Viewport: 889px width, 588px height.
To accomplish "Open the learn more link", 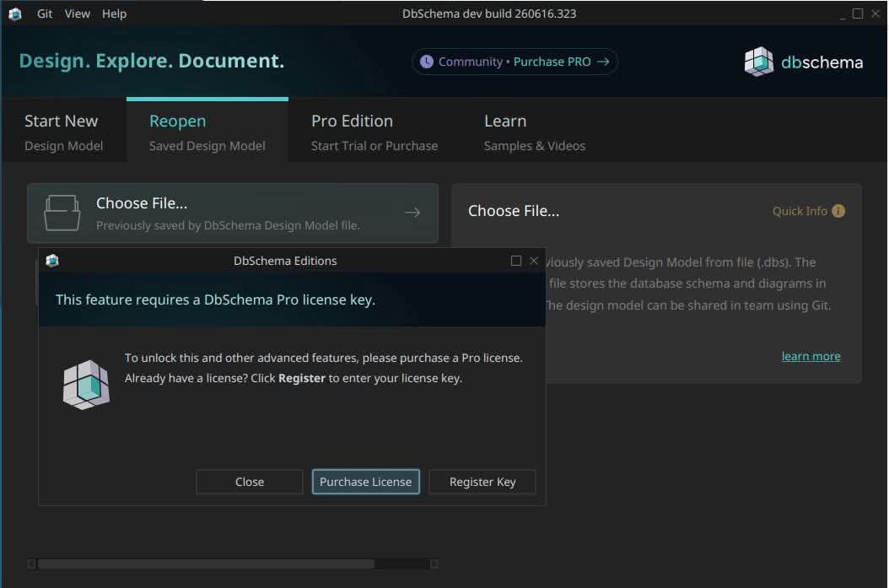I will (811, 356).
